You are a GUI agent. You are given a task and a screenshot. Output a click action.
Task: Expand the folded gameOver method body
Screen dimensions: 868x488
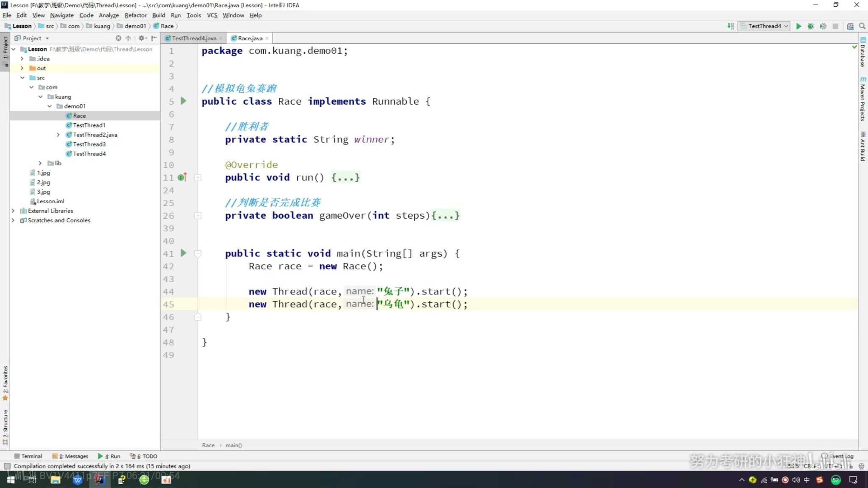coord(198,216)
